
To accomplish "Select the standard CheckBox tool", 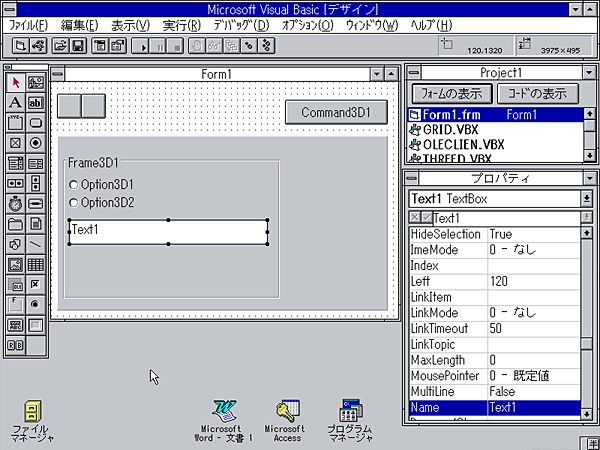I will (16, 143).
